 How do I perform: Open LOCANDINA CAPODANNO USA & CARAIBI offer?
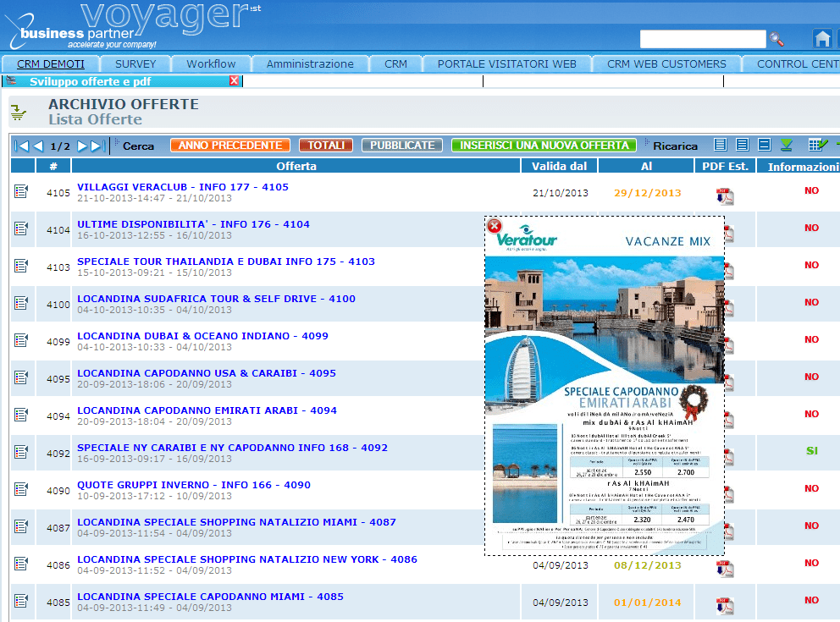coord(207,373)
